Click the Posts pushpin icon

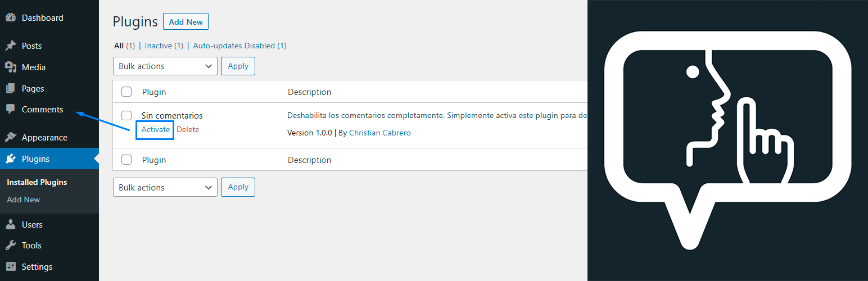pyautogui.click(x=10, y=46)
